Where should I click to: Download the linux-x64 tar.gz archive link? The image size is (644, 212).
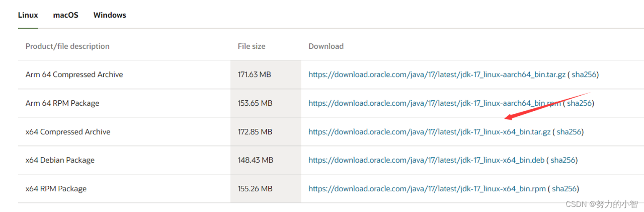tap(429, 132)
